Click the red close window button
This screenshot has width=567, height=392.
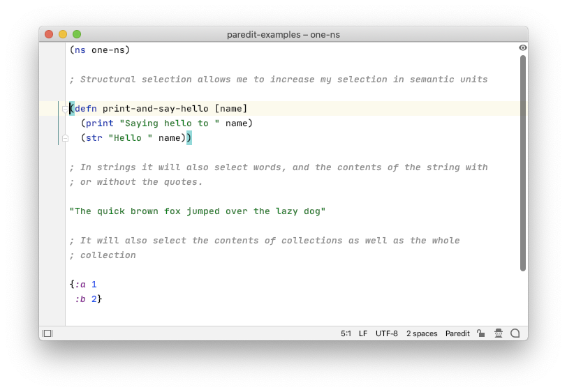(49, 34)
